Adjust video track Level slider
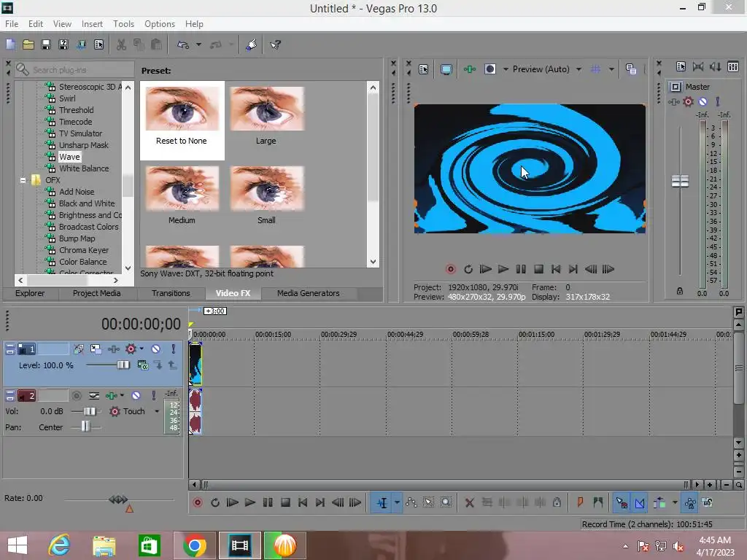The image size is (747, 560). click(x=123, y=365)
